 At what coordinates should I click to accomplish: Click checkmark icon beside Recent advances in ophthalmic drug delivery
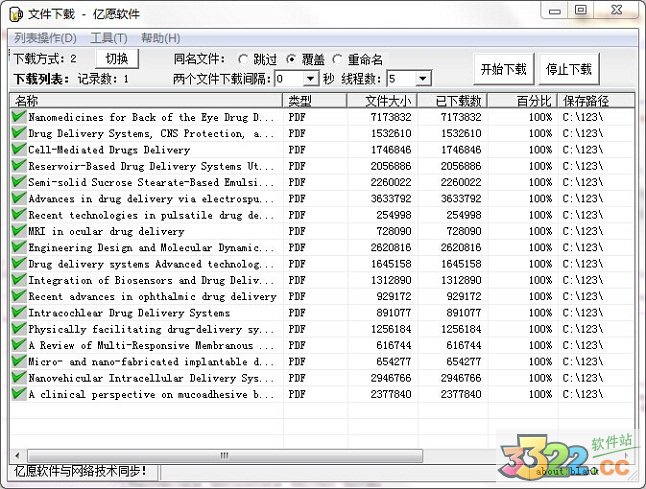pos(19,296)
